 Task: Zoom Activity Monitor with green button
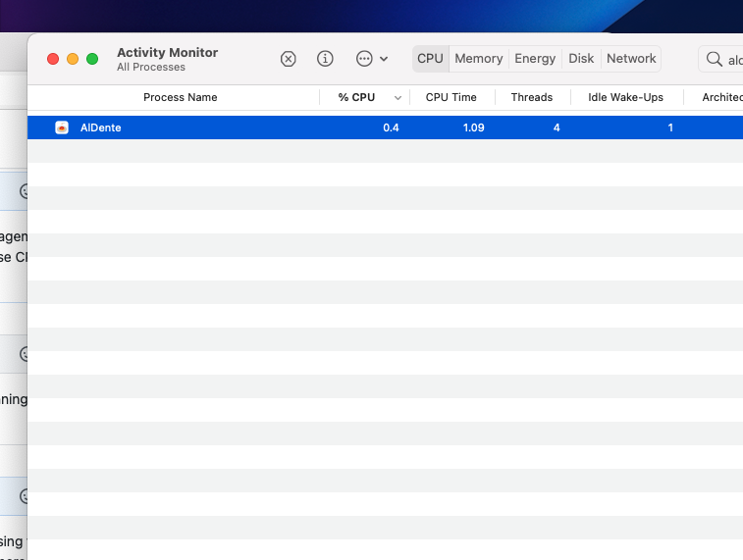pos(92,59)
